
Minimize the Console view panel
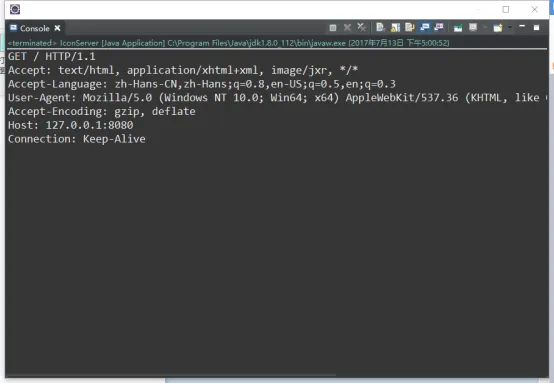pos(522,26)
